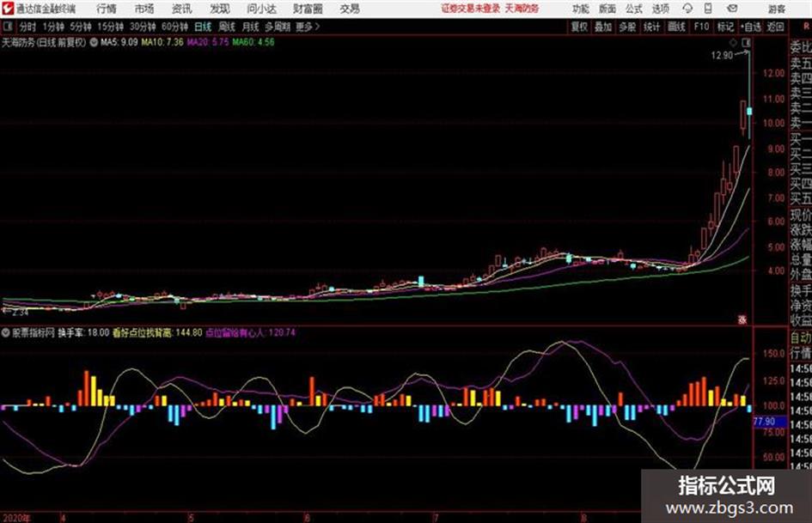The image size is (812, 523).
Task: Switch to the 15分钟 period tab
Action: point(110,27)
